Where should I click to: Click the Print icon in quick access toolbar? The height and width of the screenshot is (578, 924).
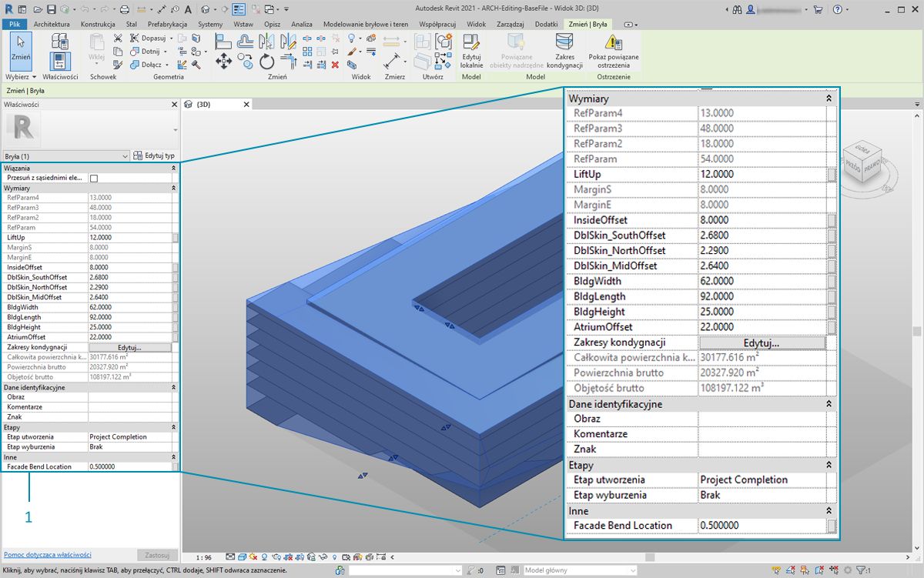pyautogui.click(x=124, y=9)
